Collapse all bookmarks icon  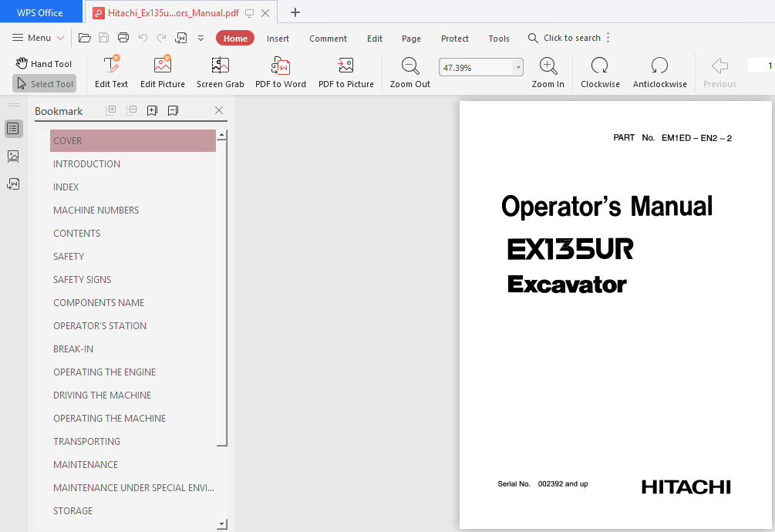click(x=131, y=110)
